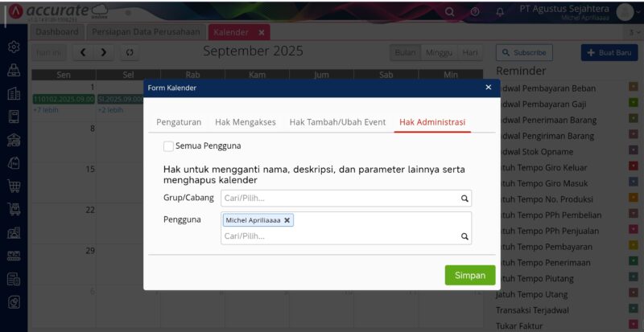Click the Buat Baru button
Screen dimensions: 644x332
tap(609, 52)
